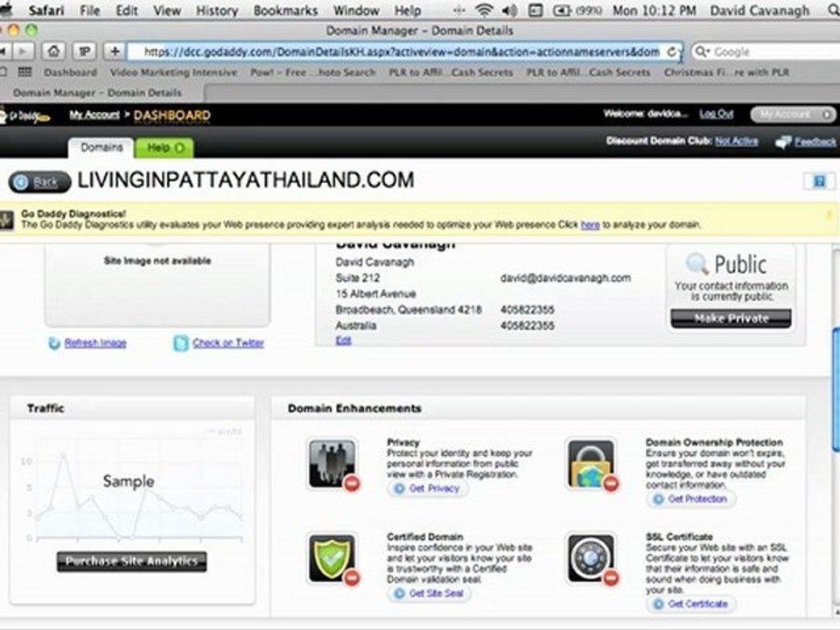840x630 pixels.
Task: Click the Wi-Fi status menu bar icon
Action: tap(484, 10)
